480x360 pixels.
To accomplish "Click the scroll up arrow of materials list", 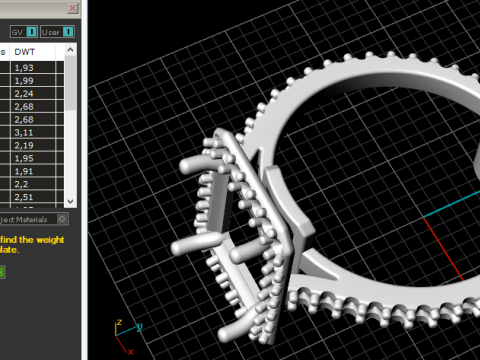I will click(x=70, y=50).
